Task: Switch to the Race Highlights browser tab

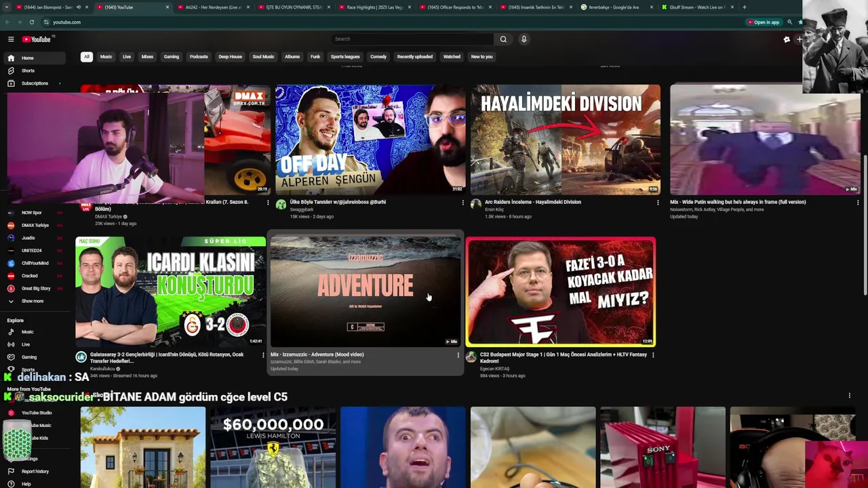Action: (x=374, y=7)
